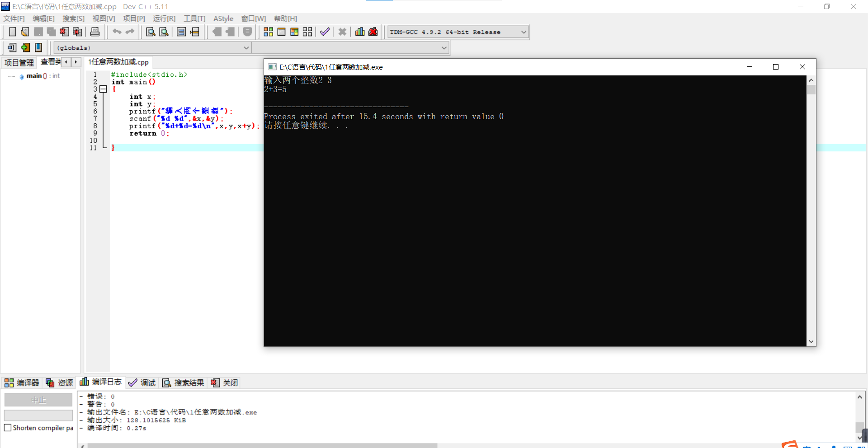
Task: Click console window scrollbar up arrow
Action: point(811,80)
